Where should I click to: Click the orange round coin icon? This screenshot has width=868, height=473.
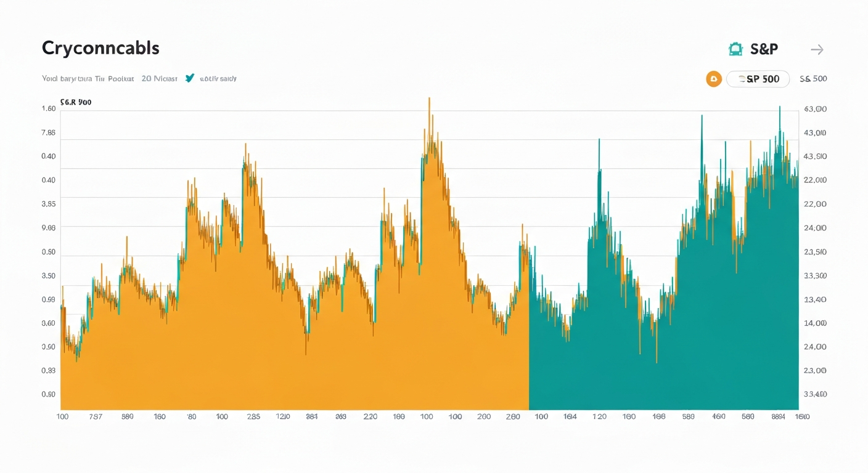714,79
